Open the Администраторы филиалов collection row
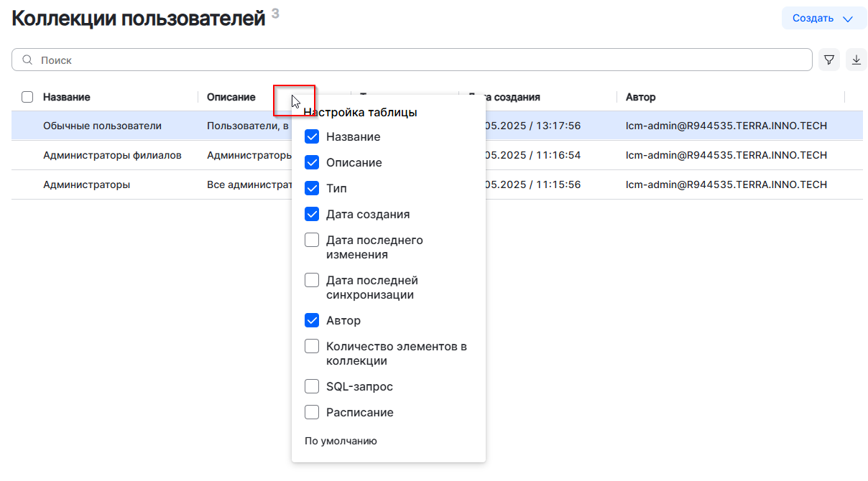The height and width of the screenshot is (481, 868). point(112,155)
